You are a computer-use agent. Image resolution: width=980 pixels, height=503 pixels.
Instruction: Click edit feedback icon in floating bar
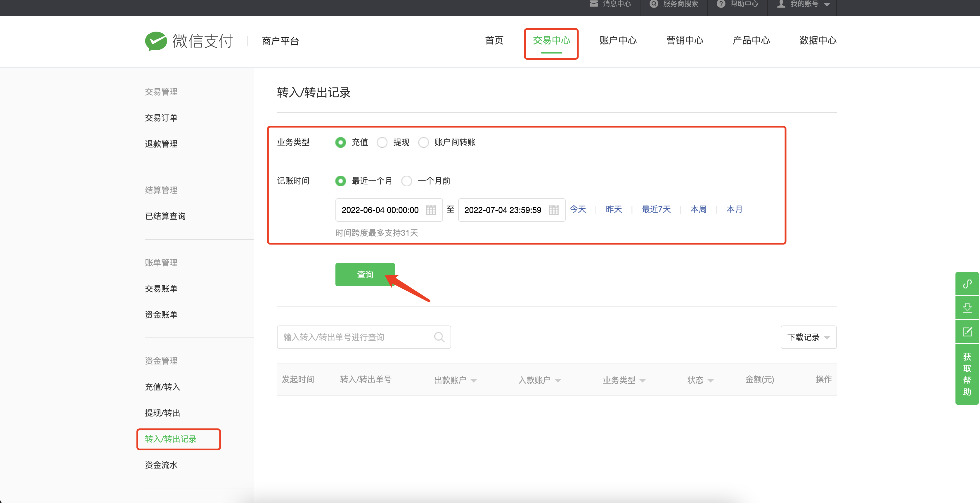967,332
